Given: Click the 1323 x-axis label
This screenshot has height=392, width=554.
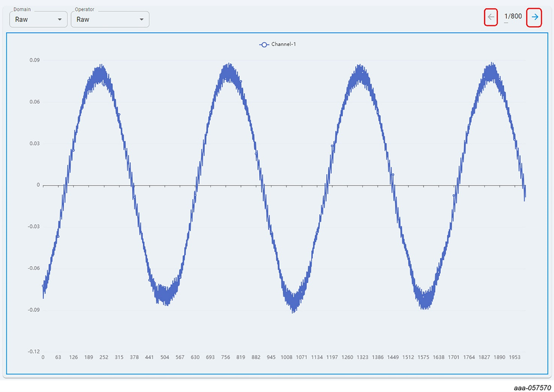Looking at the screenshot, I should point(362,357).
